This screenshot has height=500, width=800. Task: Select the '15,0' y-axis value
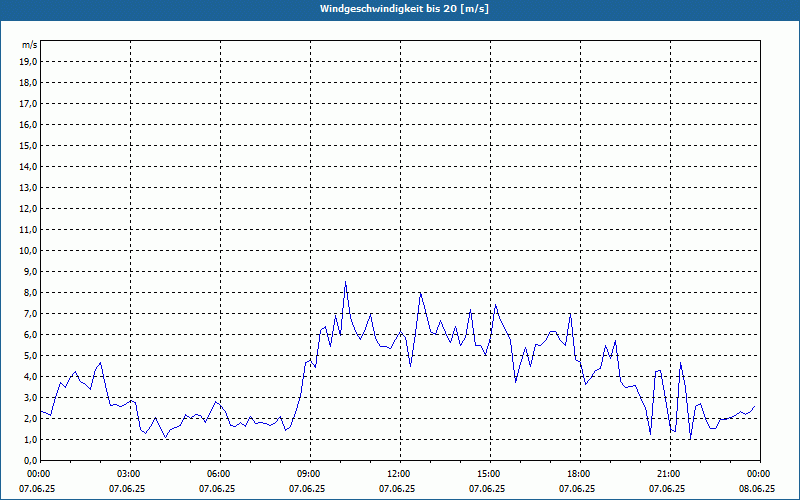coord(29,145)
